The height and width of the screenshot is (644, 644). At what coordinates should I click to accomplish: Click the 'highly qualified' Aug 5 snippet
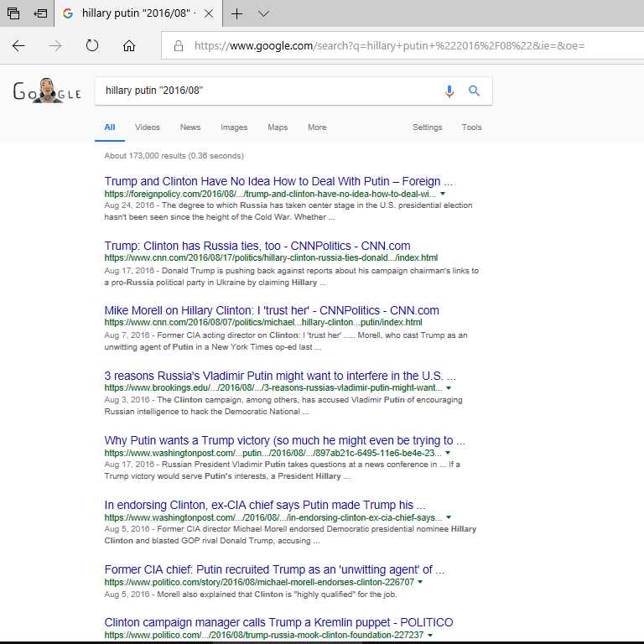pyautogui.click(x=251, y=595)
